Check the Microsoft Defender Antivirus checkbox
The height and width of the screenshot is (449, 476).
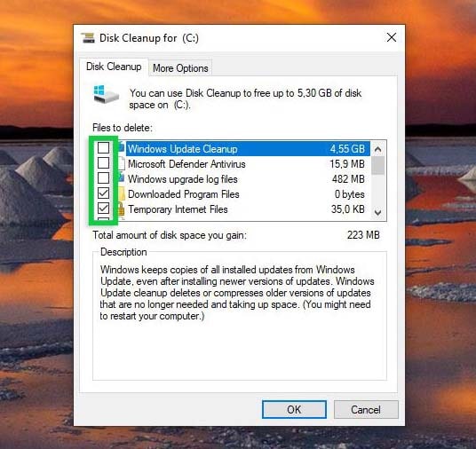pyautogui.click(x=104, y=163)
